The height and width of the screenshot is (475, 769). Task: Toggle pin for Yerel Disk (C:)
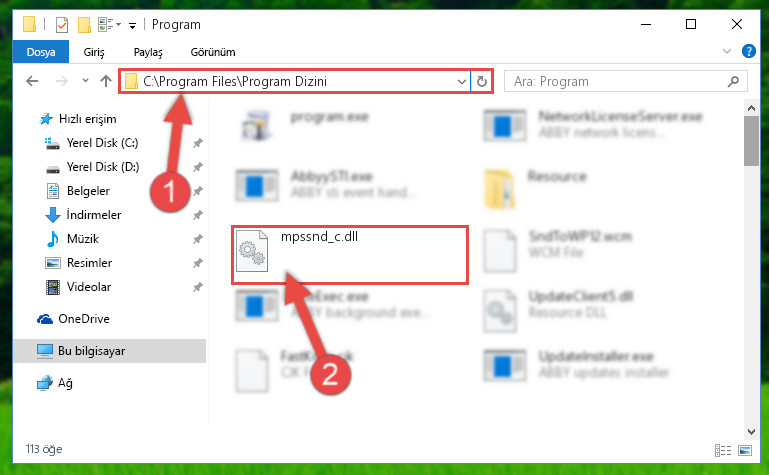coord(197,143)
